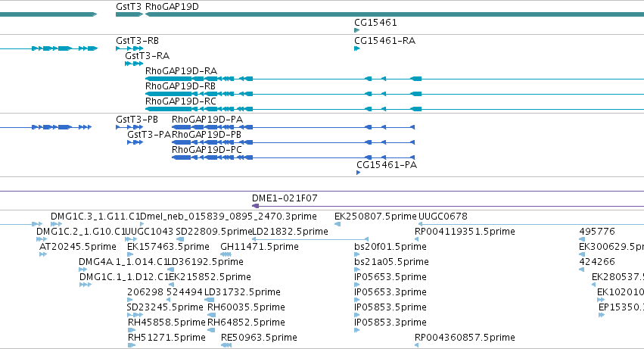The height and width of the screenshot is (349, 644).
Task: Click the small CG15461 gene arrow glyph
Action: tap(357, 30)
